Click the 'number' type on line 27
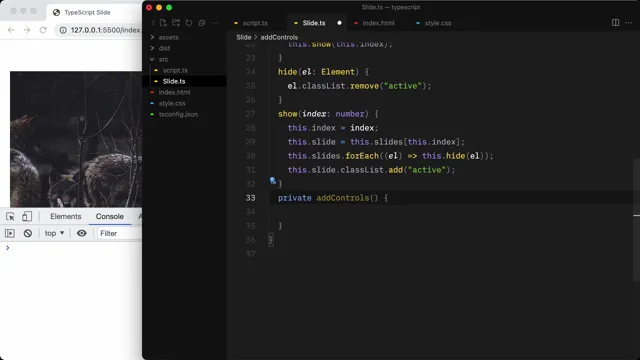640x360 pixels. coord(350,114)
